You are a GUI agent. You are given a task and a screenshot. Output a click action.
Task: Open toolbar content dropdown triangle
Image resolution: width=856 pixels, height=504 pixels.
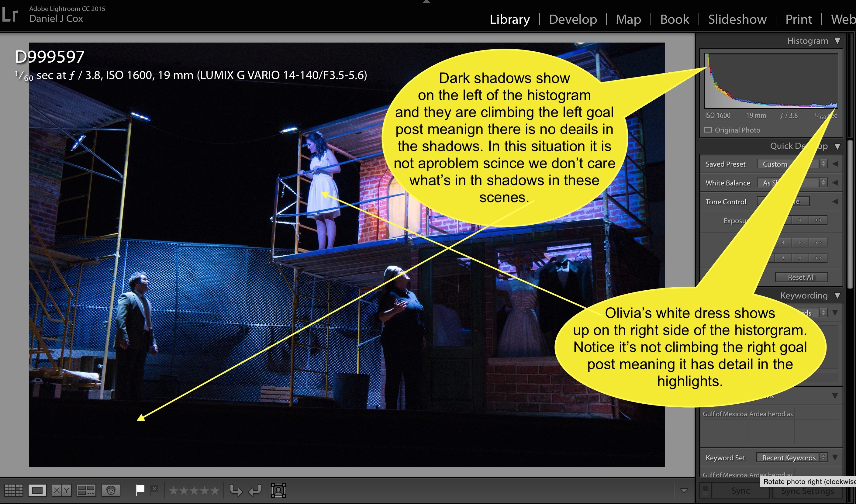click(684, 490)
